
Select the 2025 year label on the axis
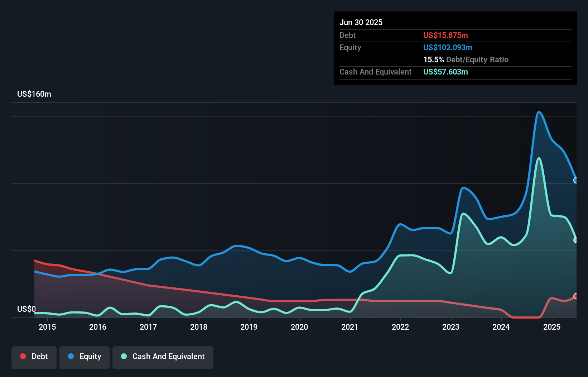552,327
